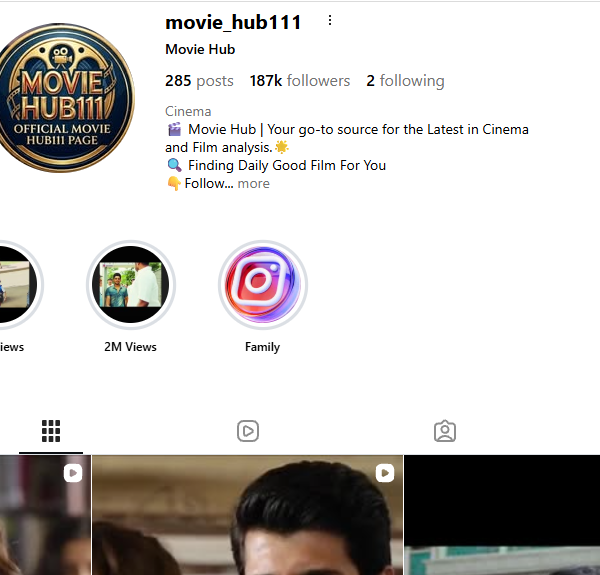Click the reel icon on the leftmost post

click(73, 473)
